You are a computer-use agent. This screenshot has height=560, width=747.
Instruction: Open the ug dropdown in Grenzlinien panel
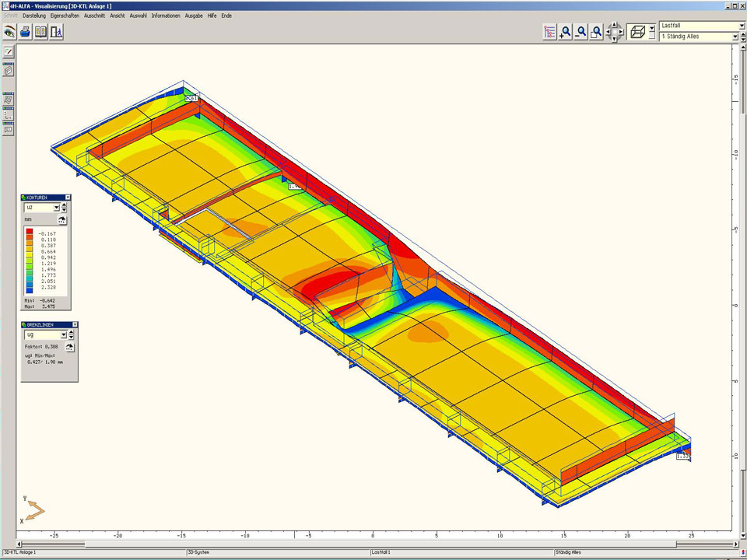tap(62, 334)
